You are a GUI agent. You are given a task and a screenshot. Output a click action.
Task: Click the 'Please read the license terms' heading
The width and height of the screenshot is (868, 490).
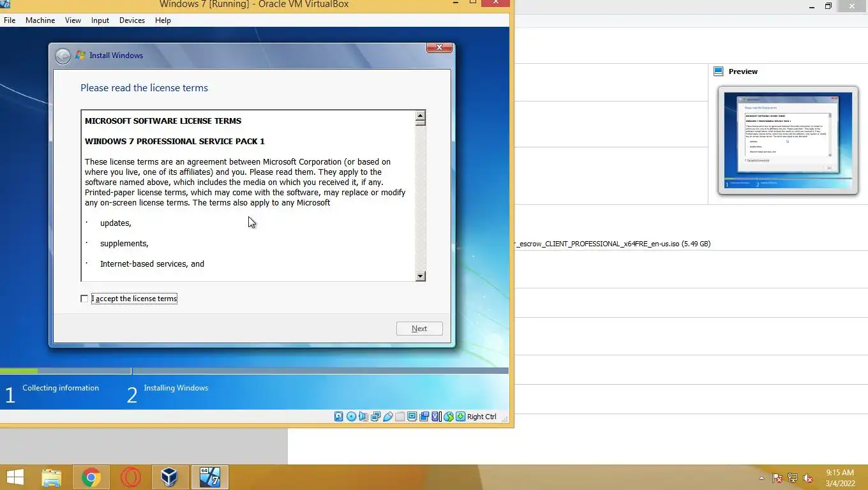coord(144,88)
